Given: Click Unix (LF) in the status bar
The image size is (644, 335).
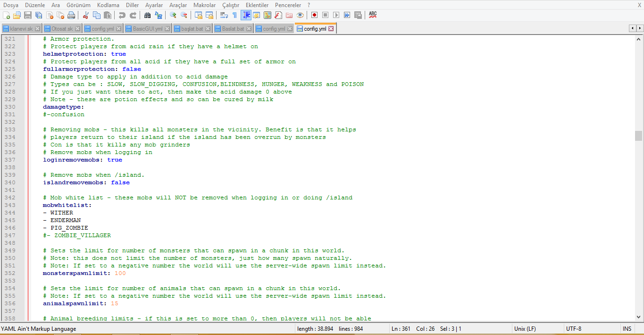Looking at the screenshot, I should pos(525,329).
